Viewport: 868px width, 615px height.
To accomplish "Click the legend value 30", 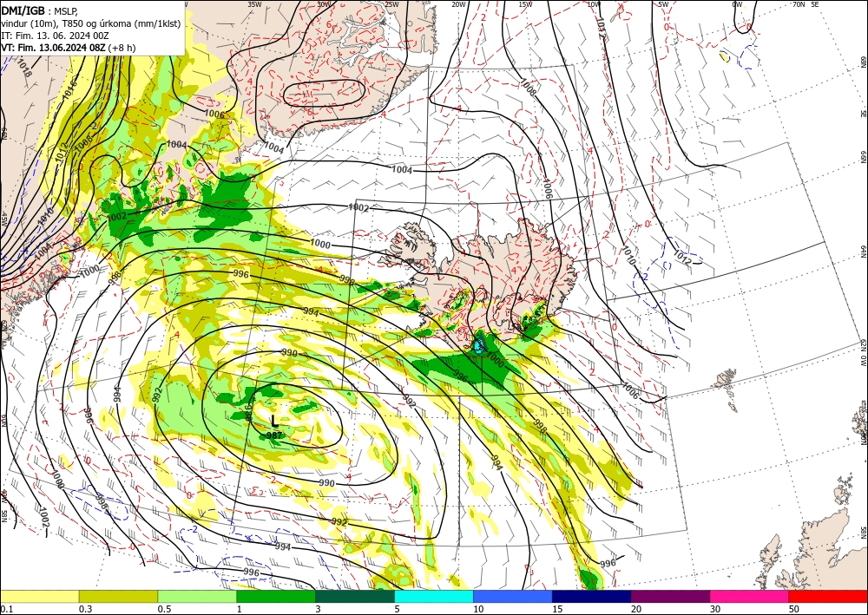I will point(716,609).
